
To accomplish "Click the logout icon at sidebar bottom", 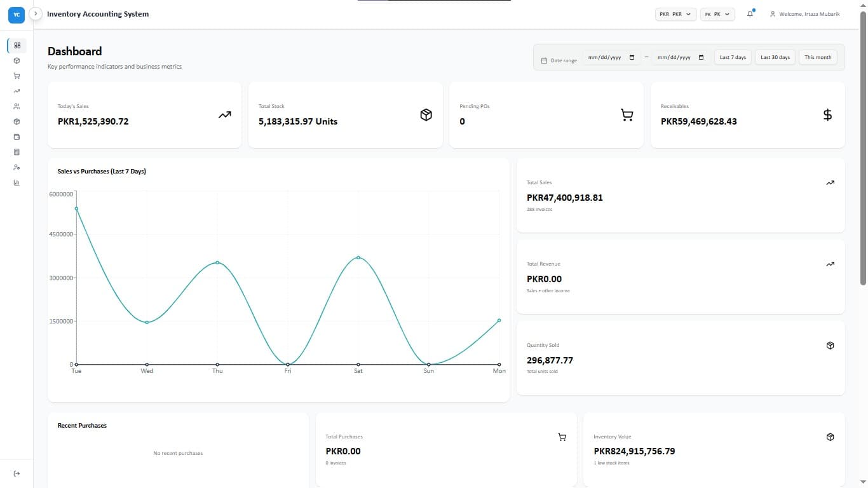I will click(17, 473).
